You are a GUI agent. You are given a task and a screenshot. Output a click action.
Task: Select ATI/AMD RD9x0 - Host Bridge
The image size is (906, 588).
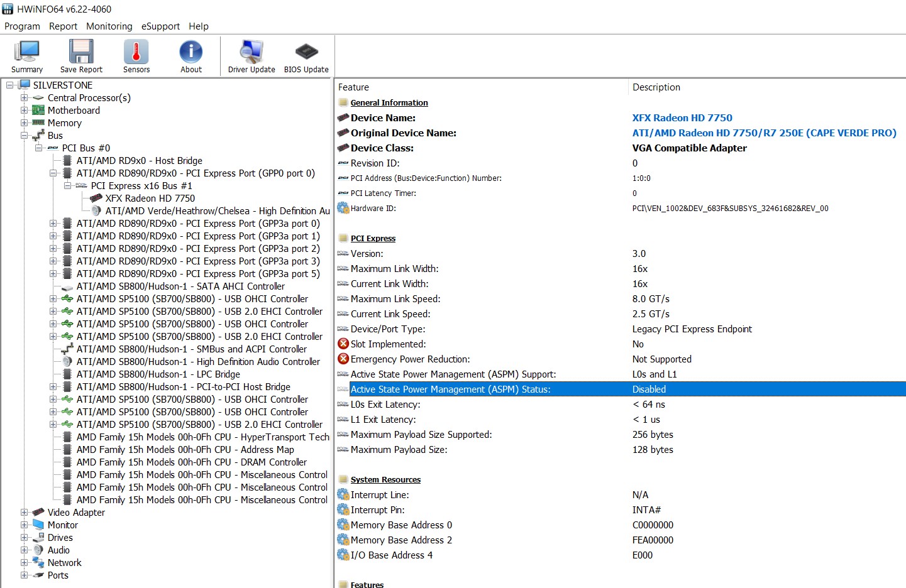pyautogui.click(x=140, y=160)
